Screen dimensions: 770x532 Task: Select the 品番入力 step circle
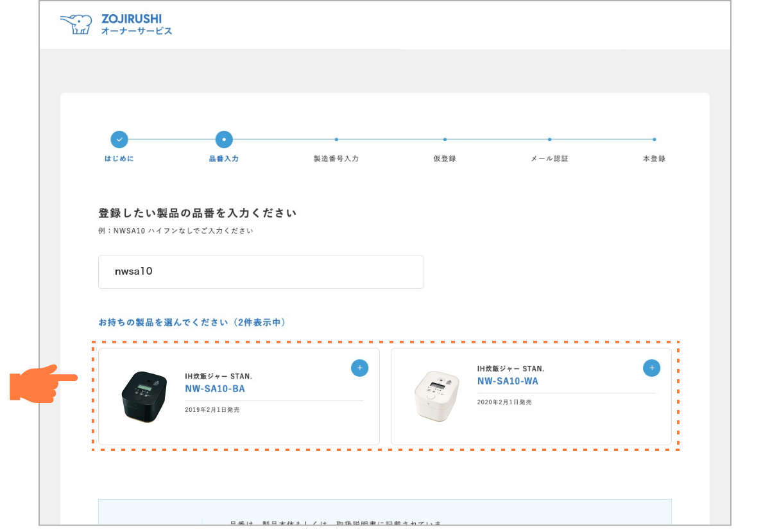(x=224, y=139)
